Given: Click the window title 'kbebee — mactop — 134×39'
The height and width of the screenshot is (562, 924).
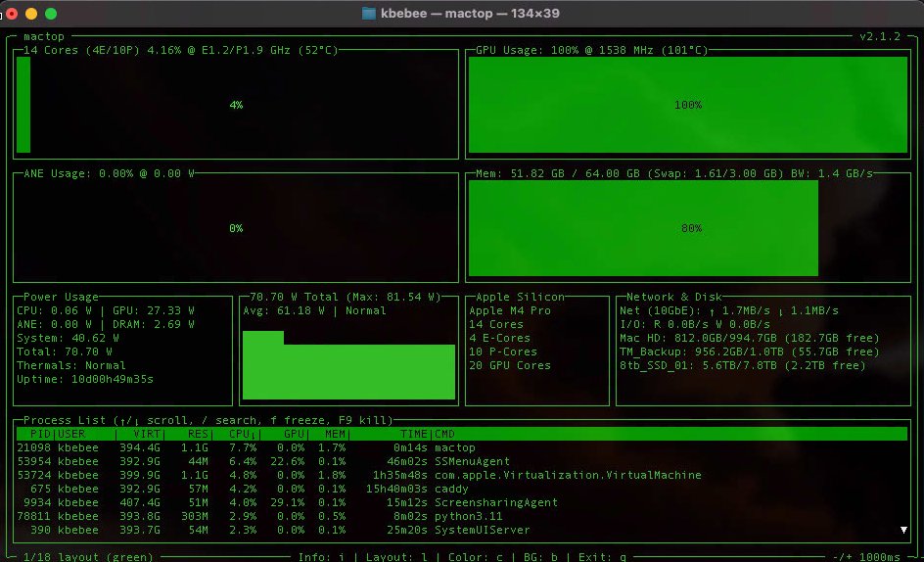Looking at the screenshot, I should tap(470, 14).
